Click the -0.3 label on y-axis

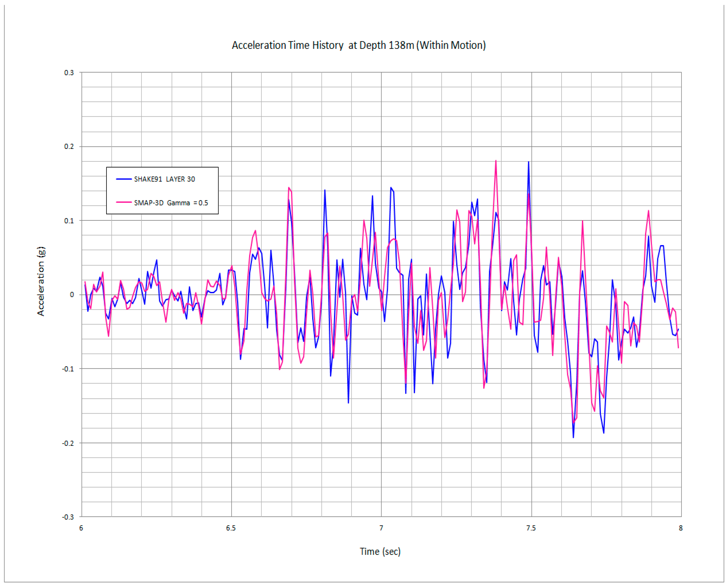click(68, 517)
